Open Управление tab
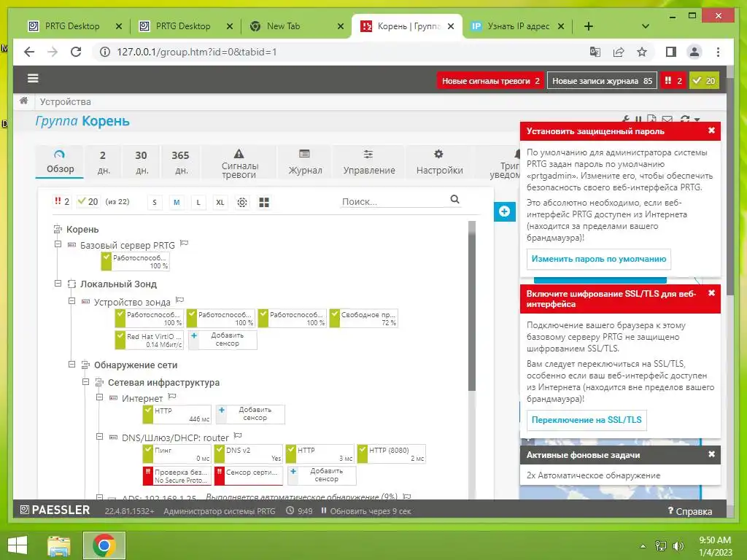The width and height of the screenshot is (747, 560). click(x=369, y=162)
